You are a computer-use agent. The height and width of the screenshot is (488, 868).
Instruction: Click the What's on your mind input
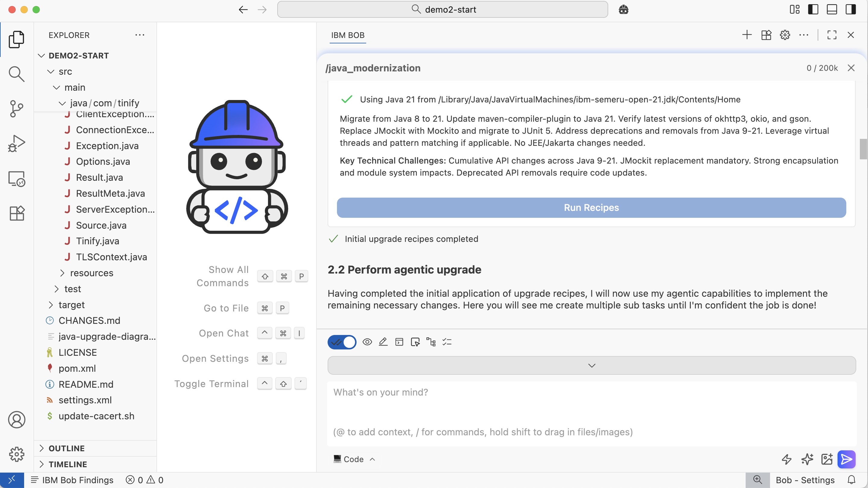(x=591, y=411)
